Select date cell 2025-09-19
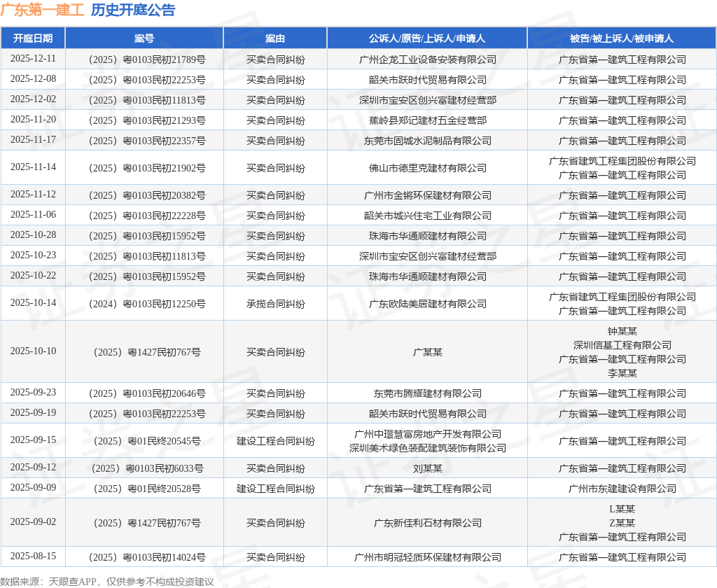The width and height of the screenshot is (717, 588). (33, 413)
